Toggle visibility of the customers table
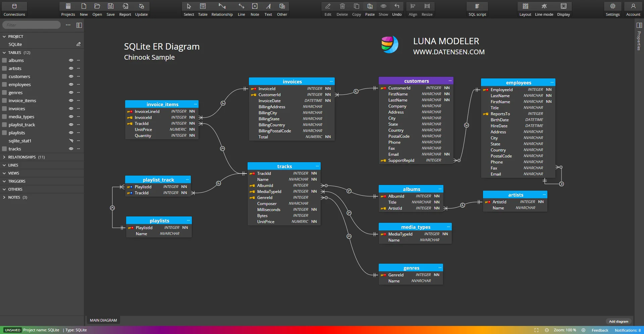Screen dimensions: 644x334 click(x=71, y=77)
